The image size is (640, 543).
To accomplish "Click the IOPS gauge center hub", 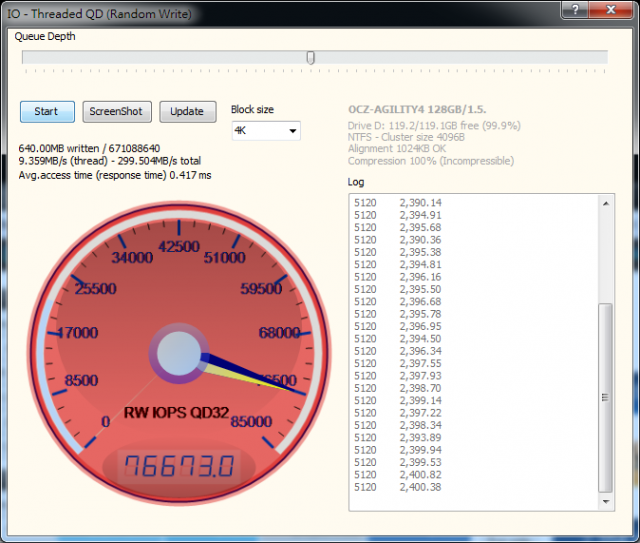I will point(179,353).
